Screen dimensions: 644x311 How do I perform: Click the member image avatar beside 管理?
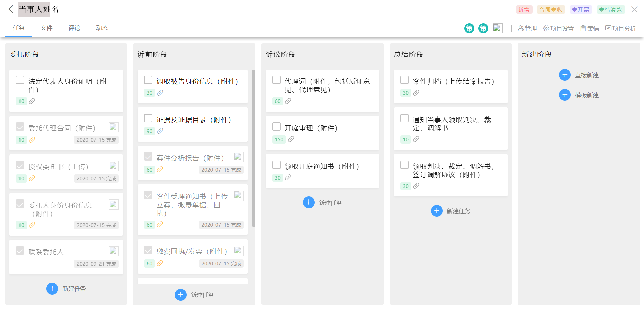tap(497, 28)
